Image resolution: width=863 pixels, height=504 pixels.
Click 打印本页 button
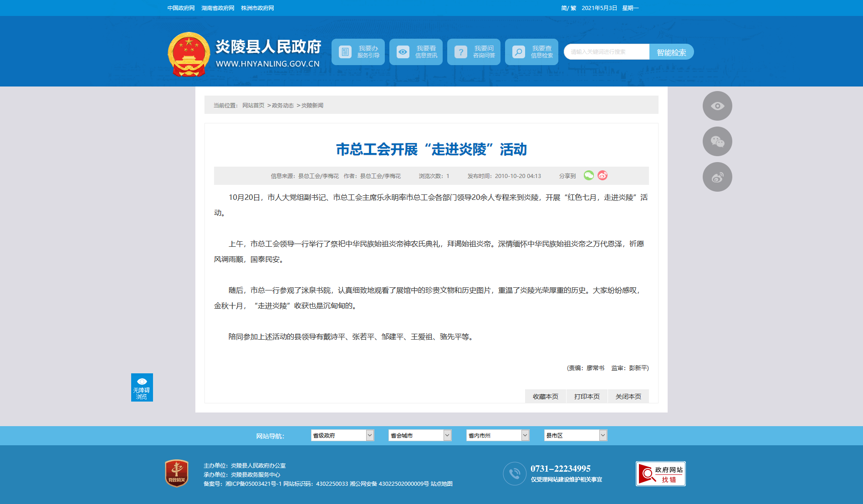(x=587, y=397)
